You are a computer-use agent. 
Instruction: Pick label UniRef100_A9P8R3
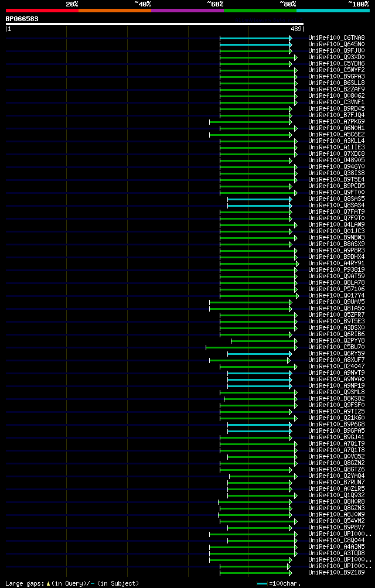tap(336, 250)
